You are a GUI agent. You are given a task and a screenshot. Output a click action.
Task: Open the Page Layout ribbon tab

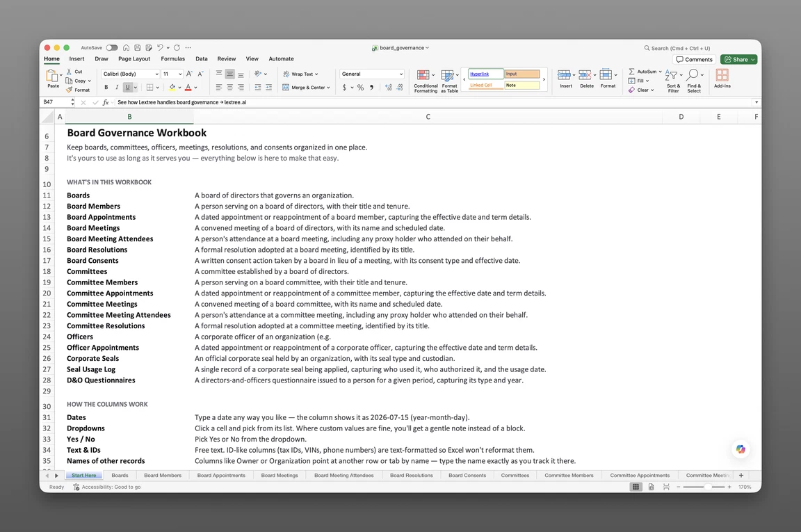(x=134, y=59)
